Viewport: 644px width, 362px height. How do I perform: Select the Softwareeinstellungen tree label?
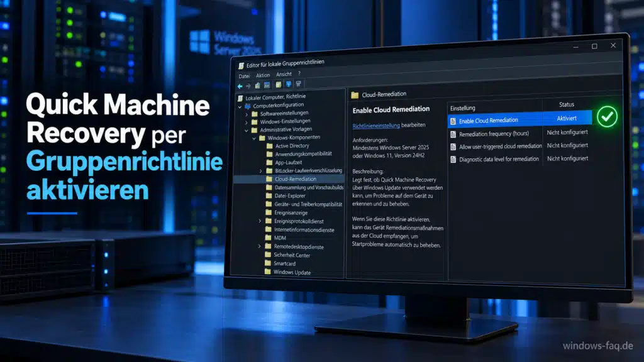point(284,113)
